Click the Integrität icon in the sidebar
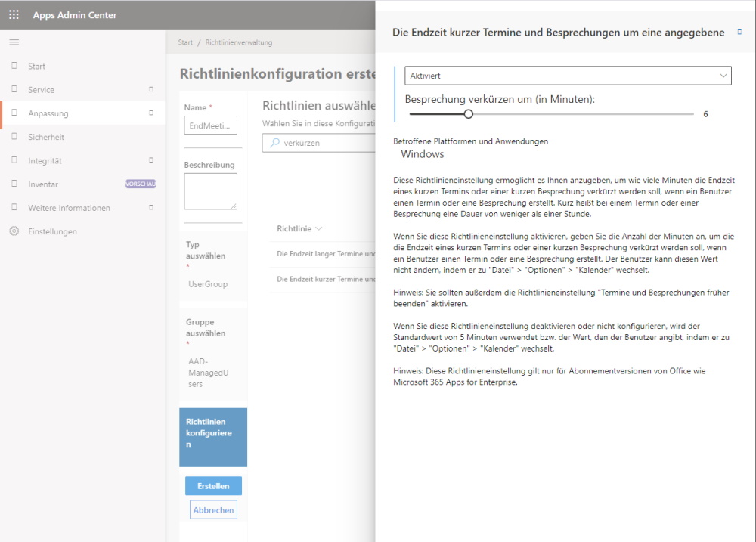 click(14, 160)
